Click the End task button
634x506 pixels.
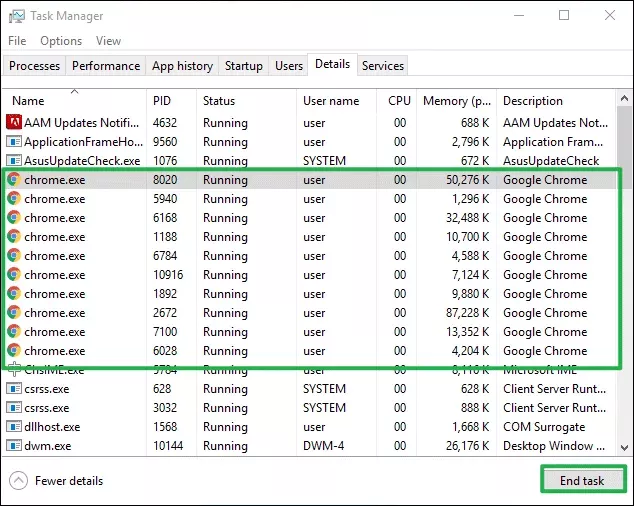[x=582, y=480]
